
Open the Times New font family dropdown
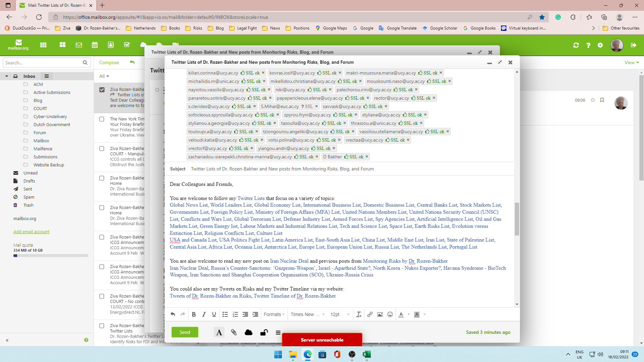[308, 314]
